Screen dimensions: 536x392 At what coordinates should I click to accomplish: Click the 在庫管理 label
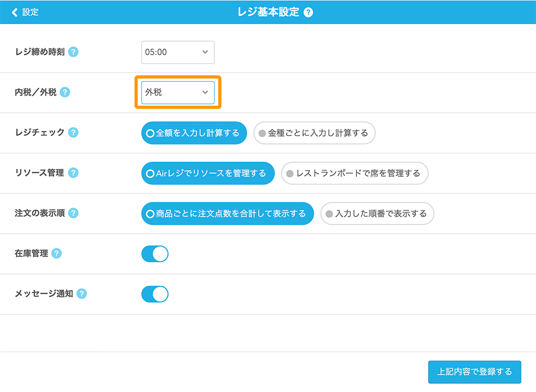point(31,254)
